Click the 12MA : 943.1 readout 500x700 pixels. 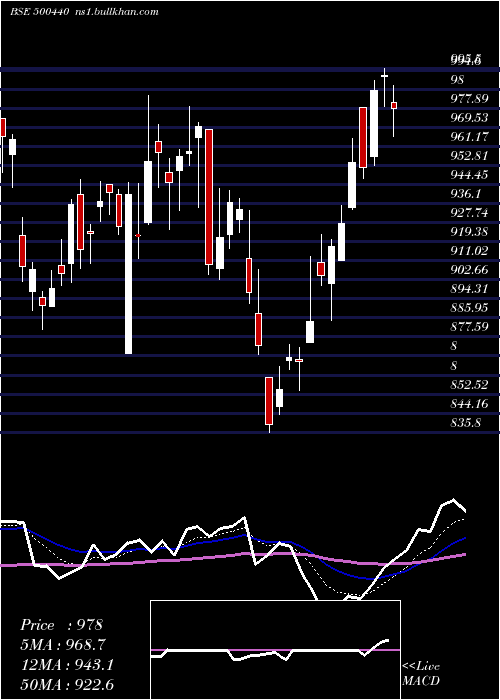click(x=67, y=665)
